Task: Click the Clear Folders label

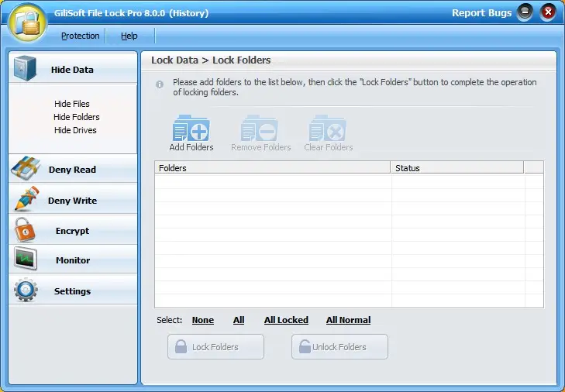Action: [329, 147]
